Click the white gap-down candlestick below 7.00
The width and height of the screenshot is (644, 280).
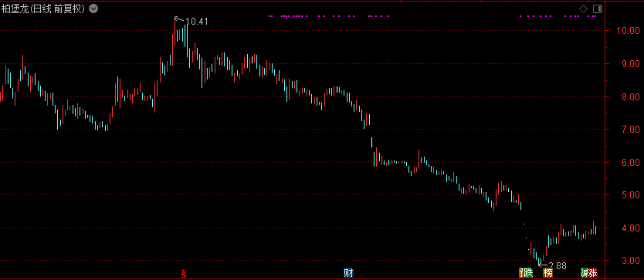point(371,142)
